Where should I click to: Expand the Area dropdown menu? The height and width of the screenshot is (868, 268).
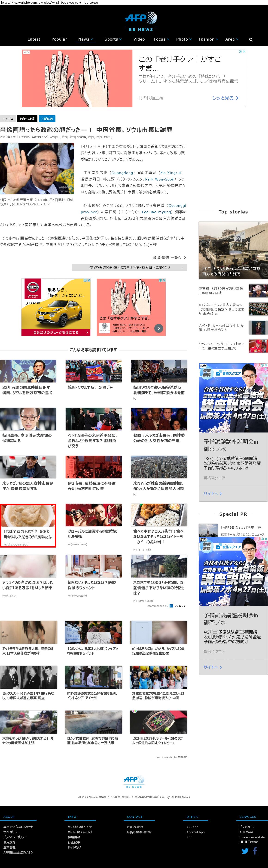pos(231,39)
